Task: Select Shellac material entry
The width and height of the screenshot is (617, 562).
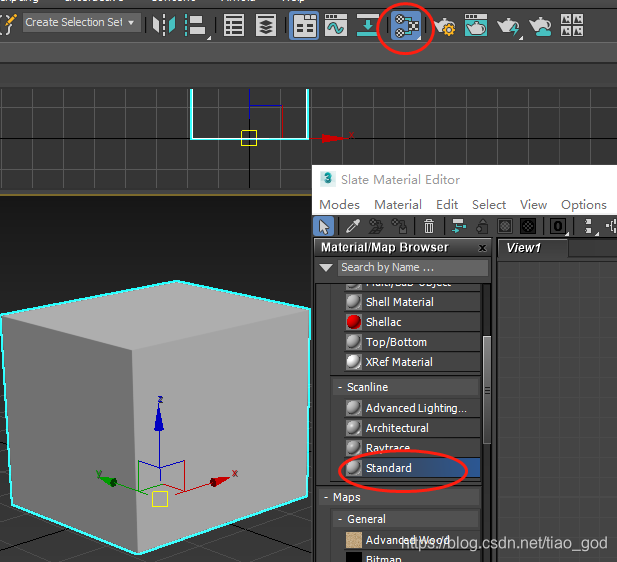Action: coord(412,322)
